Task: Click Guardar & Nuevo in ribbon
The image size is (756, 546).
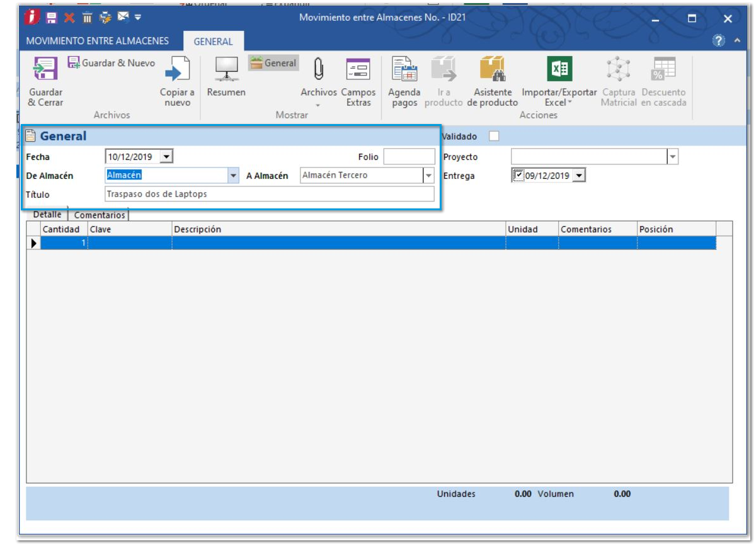Action: click(111, 63)
